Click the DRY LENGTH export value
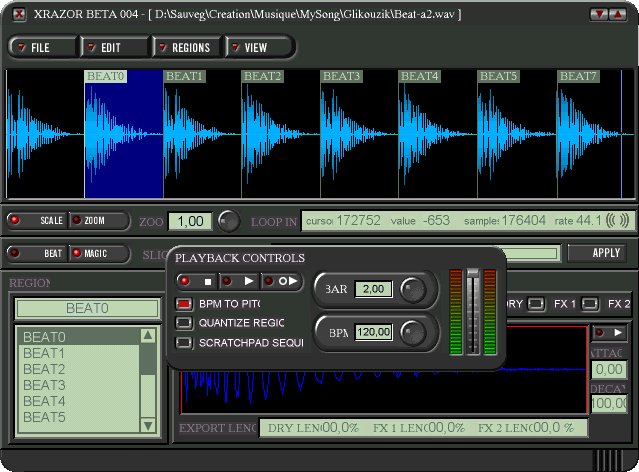 click(341, 428)
